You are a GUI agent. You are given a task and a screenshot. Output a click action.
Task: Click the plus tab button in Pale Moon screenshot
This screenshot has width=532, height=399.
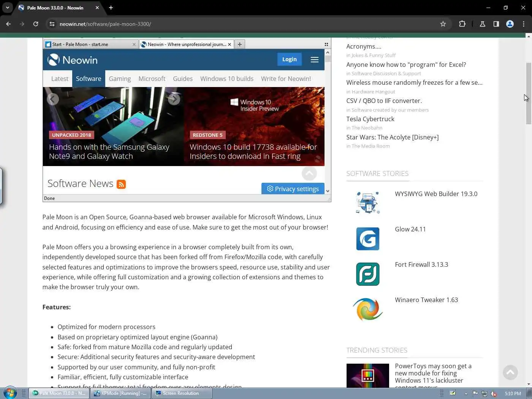(x=240, y=44)
